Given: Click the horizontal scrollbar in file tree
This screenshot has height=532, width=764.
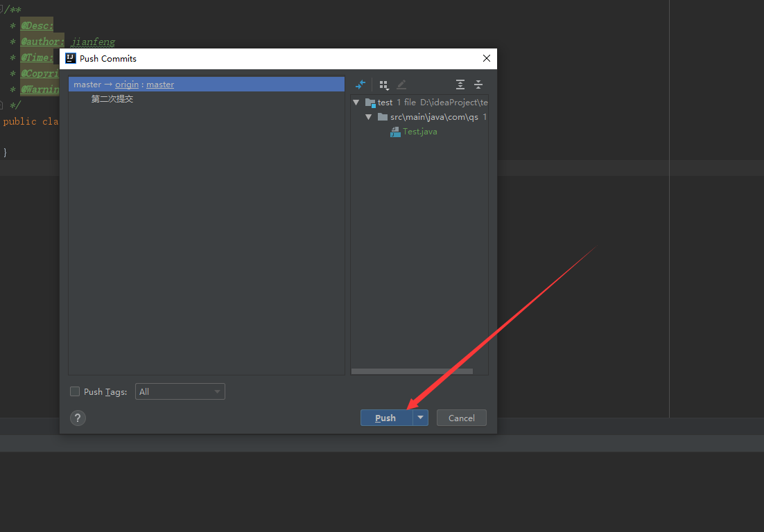Looking at the screenshot, I should click(412, 371).
